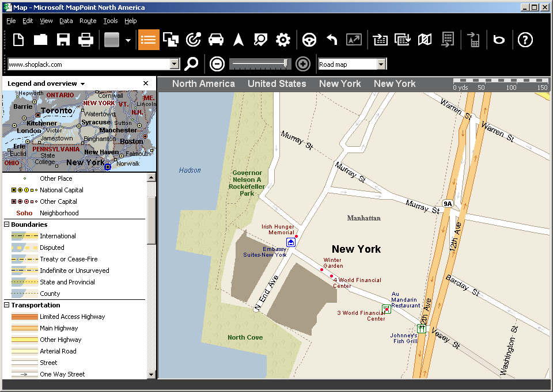Click the legend scrollbar up arrow
Screen dimensions: 553x392
point(151,177)
